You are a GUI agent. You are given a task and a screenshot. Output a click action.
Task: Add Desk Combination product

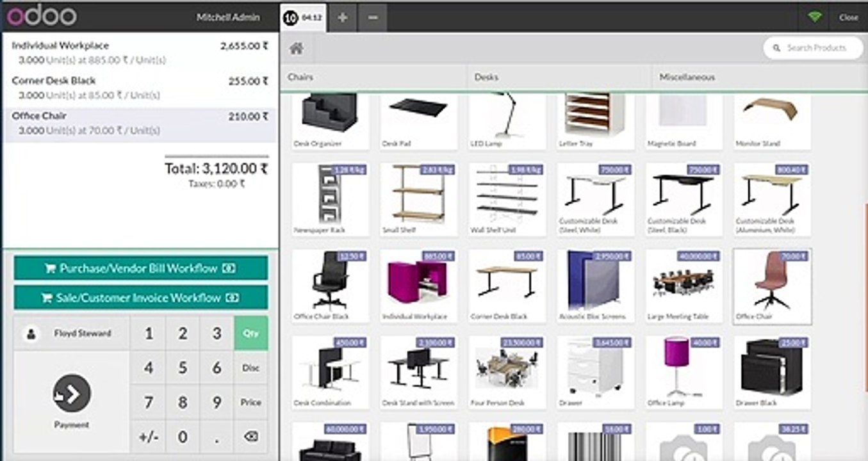pos(330,372)
